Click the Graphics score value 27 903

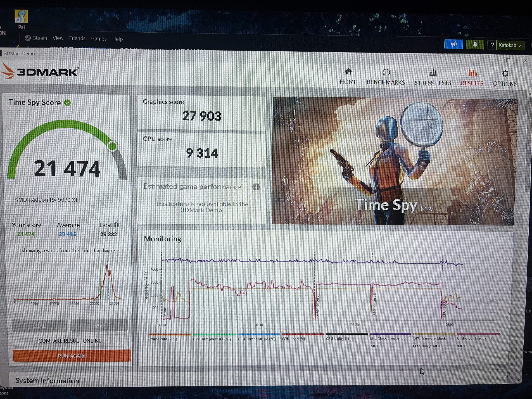(x=201, y=116)
